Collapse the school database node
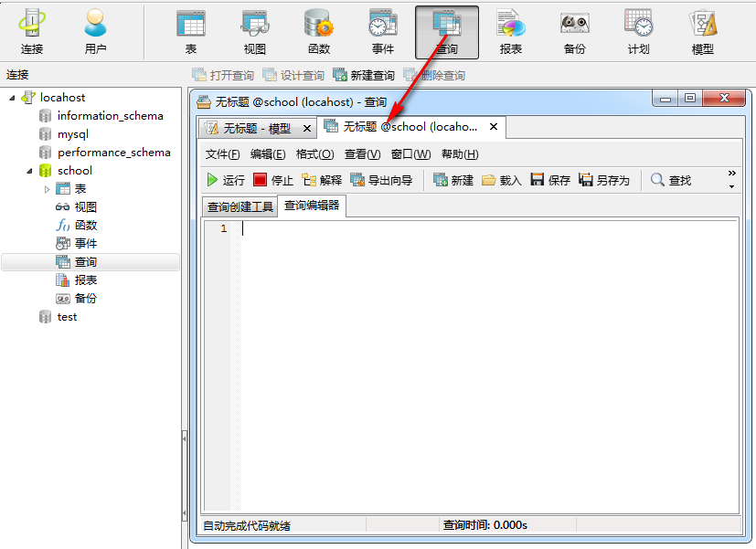756x549 pixels. 29,171
